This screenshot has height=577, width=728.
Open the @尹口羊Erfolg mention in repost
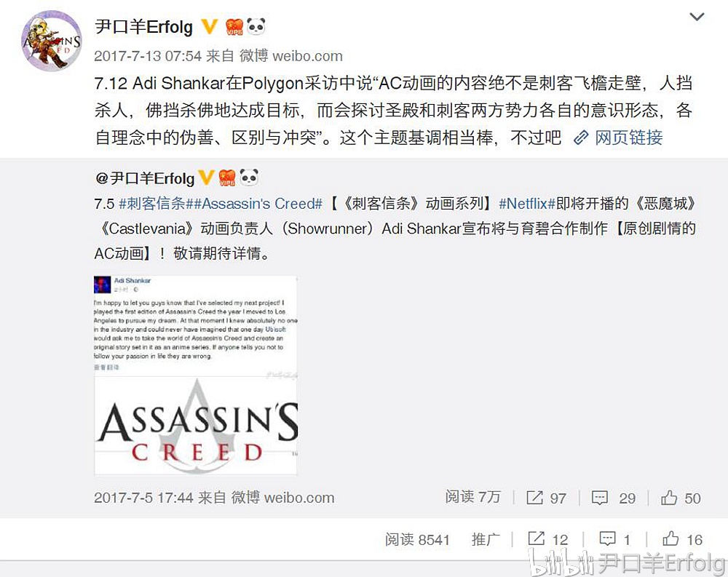(x=145, y=178)
